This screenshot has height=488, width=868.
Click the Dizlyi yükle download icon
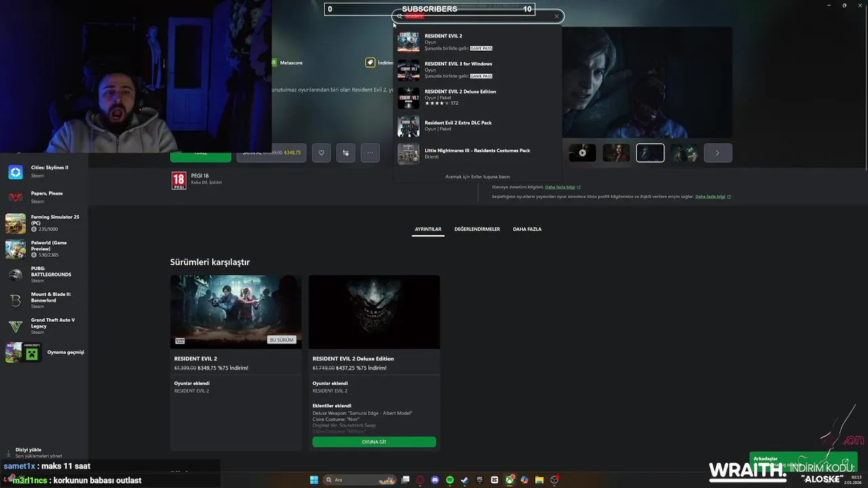click(8, 452)
